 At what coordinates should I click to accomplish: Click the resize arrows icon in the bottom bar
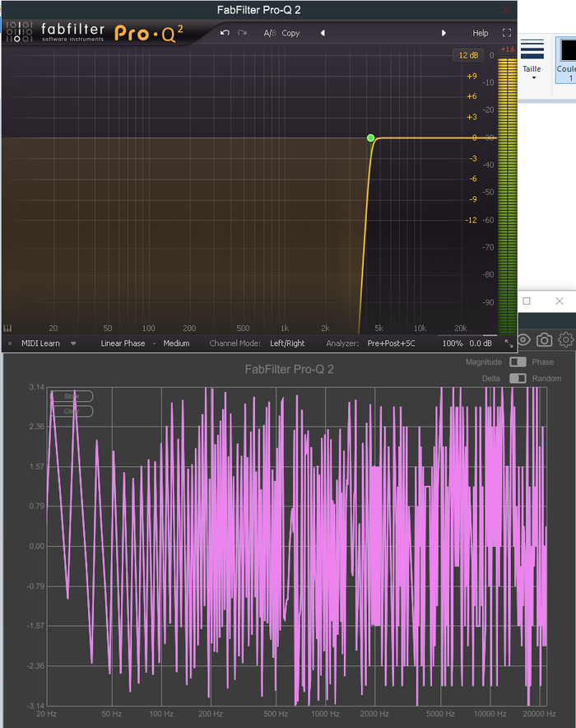[x=509, y=343]
